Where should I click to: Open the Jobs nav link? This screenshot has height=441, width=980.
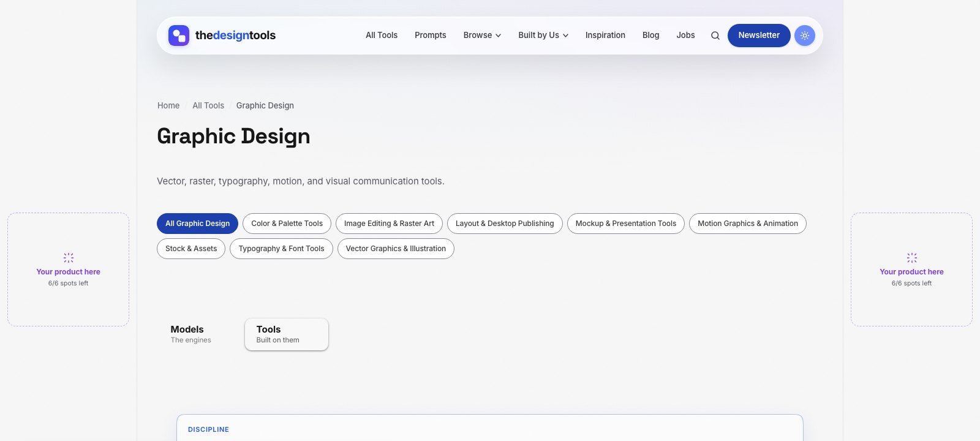point(685,36)
